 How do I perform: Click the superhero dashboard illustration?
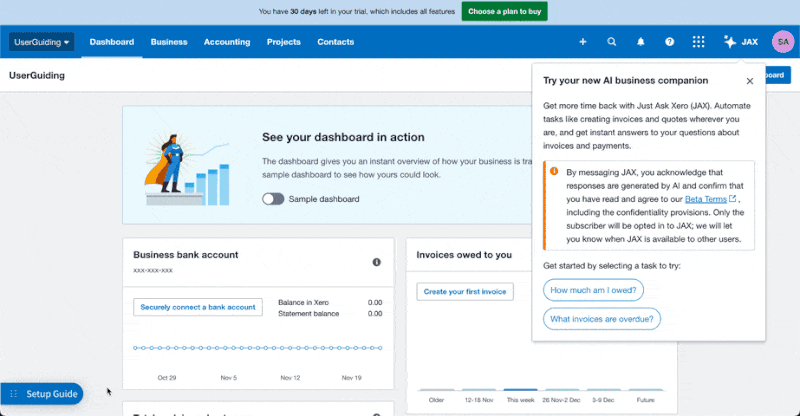(187, 169)
